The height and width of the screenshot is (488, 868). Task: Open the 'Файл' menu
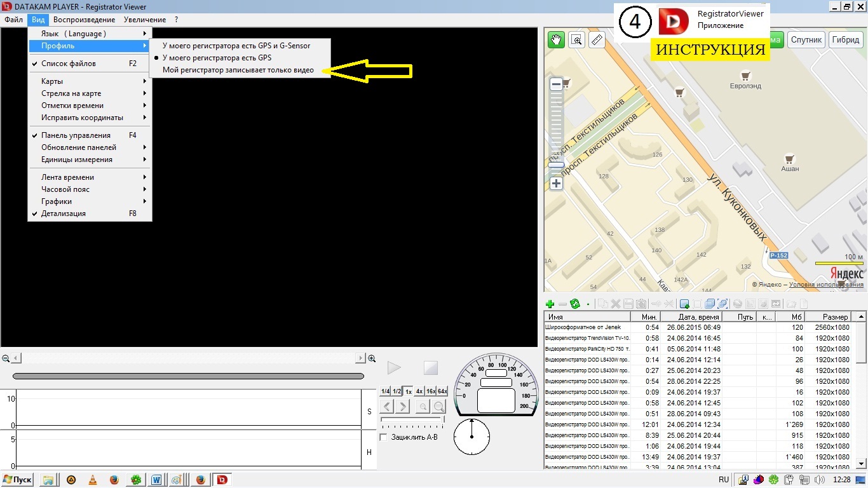(x=13, y=20)
